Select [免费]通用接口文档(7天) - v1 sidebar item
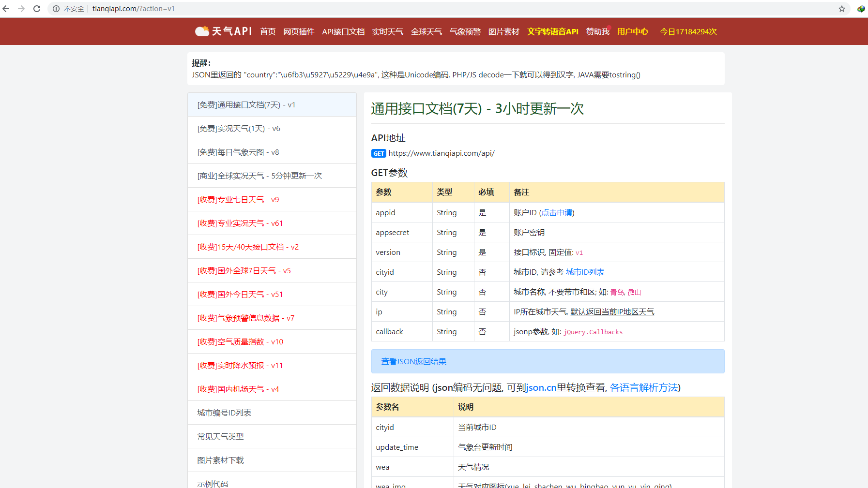Screen dimensions: 868x488 tap(272, 104)
